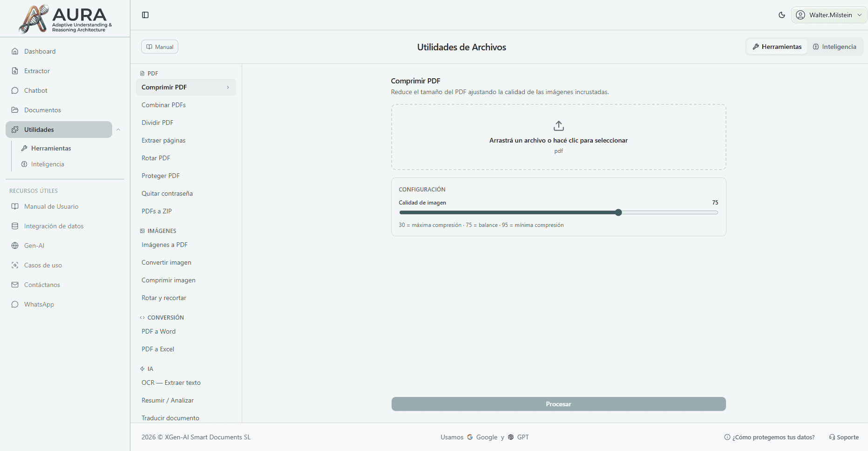The image size is (868, 451).
Task: Keep Herramientas mode selected
Action: point(776,47)
